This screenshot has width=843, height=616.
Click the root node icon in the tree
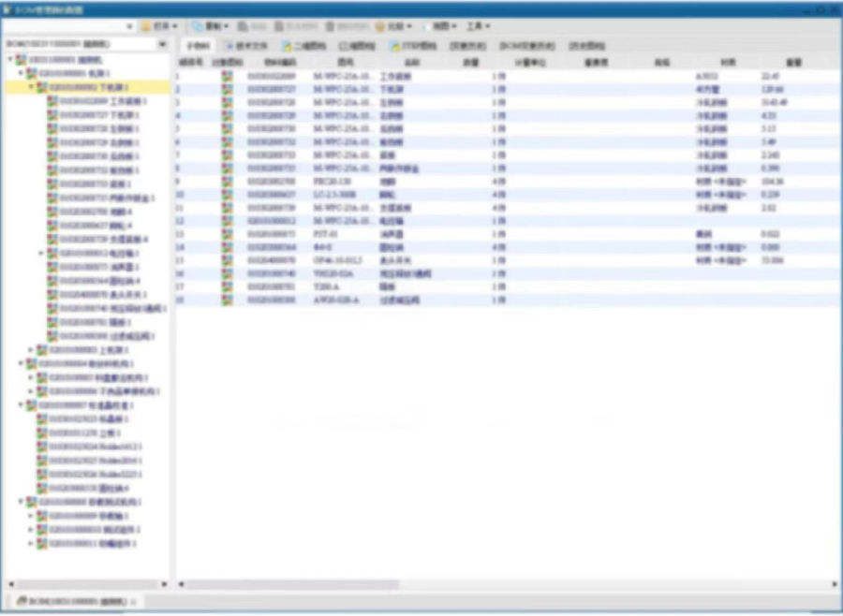point(22,60)
